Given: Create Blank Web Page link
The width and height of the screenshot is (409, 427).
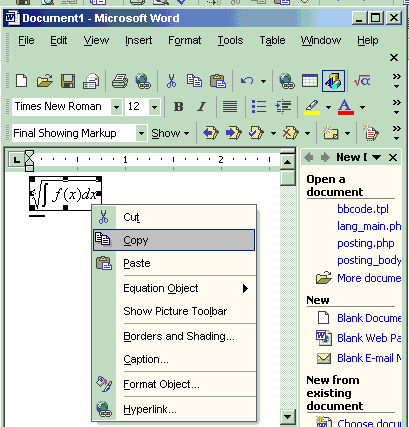Looking at the screenshot, I should coord(369,338).
